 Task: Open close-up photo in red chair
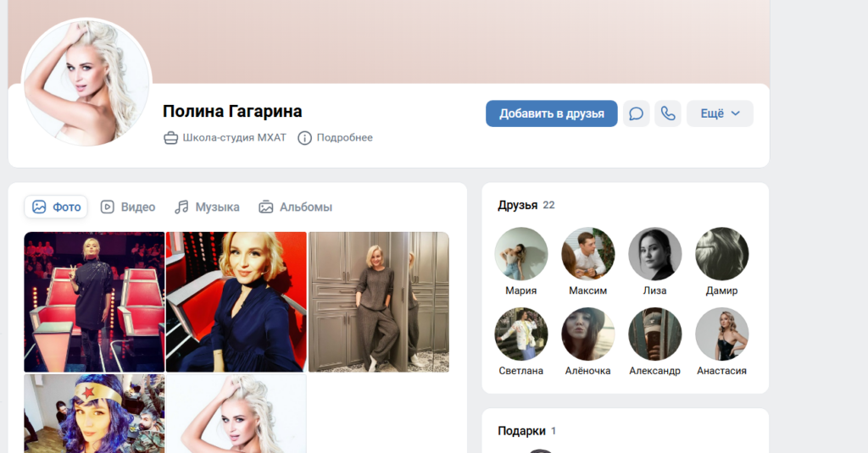coord(236,302)
